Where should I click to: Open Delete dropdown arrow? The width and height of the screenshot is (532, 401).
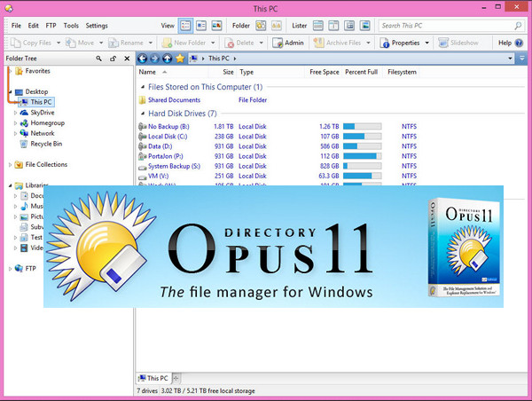(262, 43)
